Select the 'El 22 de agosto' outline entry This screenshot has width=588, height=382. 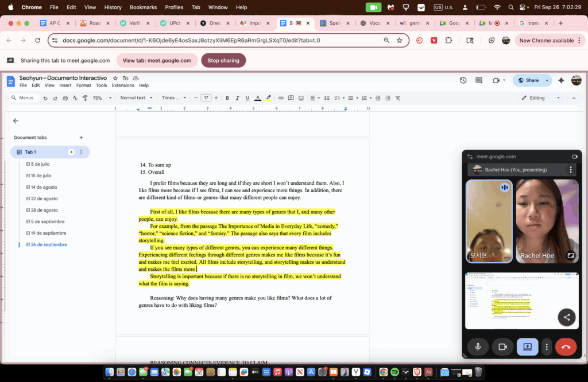tap(42, 198)
